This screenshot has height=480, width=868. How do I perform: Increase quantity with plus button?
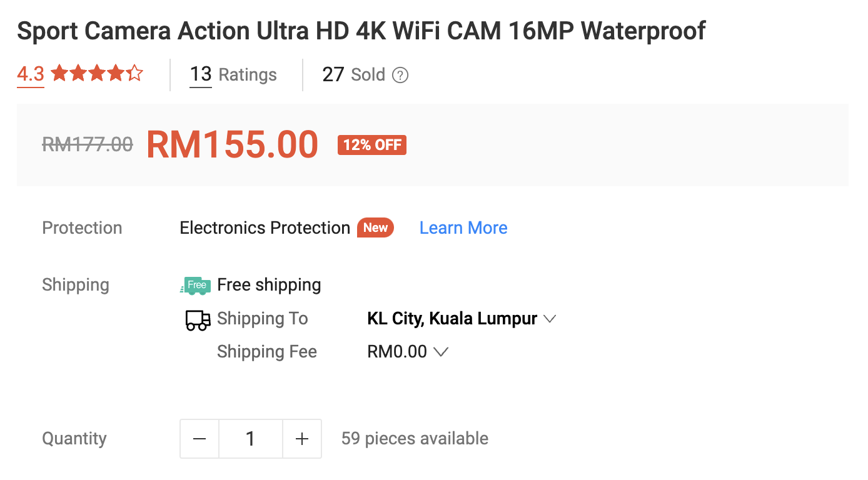[x=302, y=439]
